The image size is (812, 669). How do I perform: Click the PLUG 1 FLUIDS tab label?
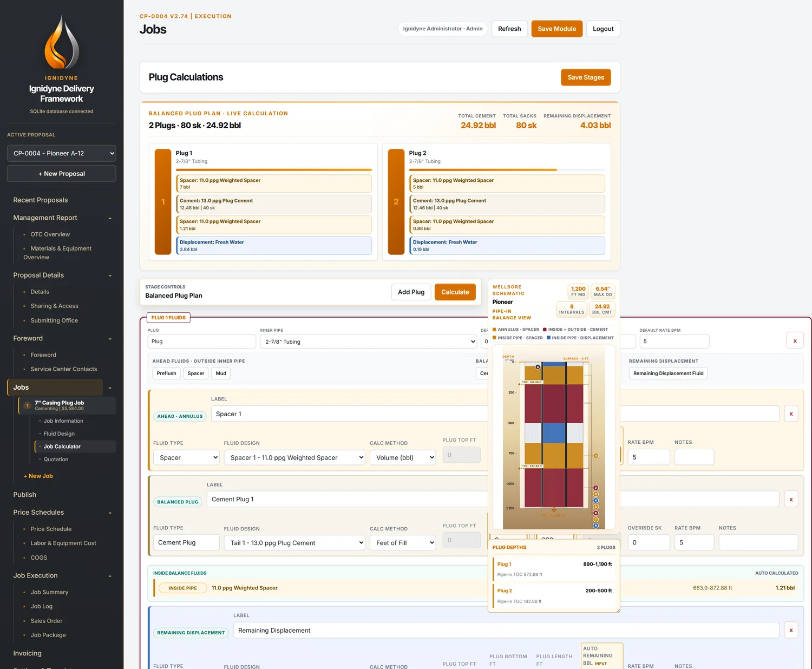[168, 318]
